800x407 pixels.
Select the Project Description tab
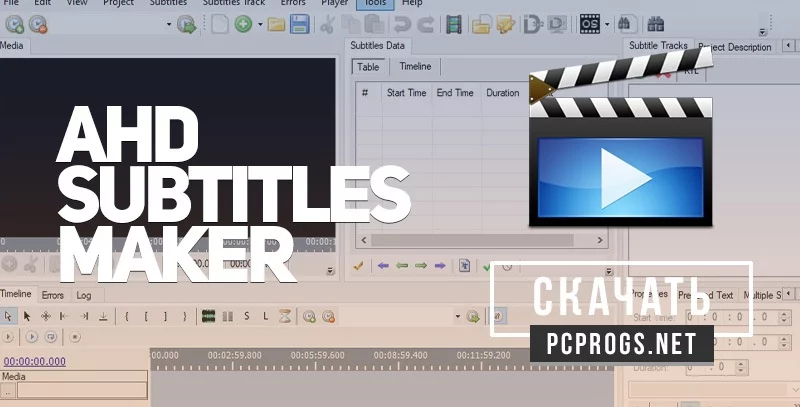pos(735,47)
